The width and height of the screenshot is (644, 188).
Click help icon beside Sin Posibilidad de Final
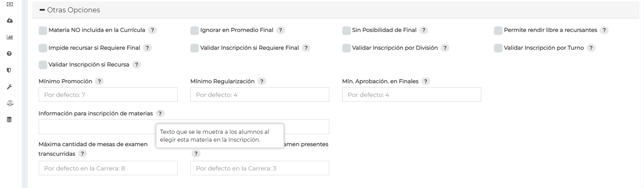pos(424,30)
